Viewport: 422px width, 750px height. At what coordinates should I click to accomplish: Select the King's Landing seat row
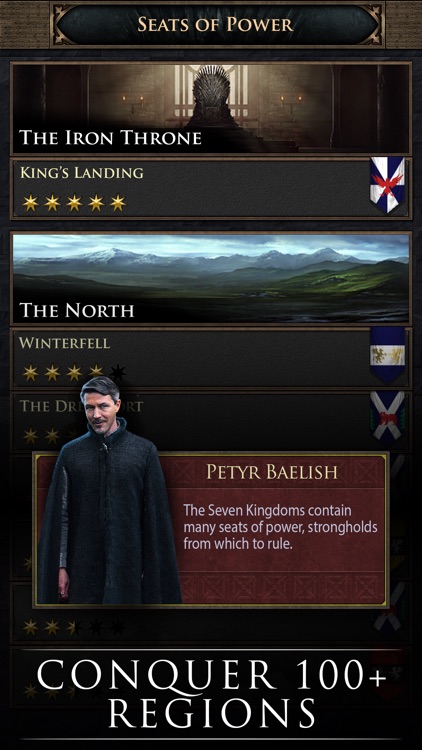click(x=211, y=188)
